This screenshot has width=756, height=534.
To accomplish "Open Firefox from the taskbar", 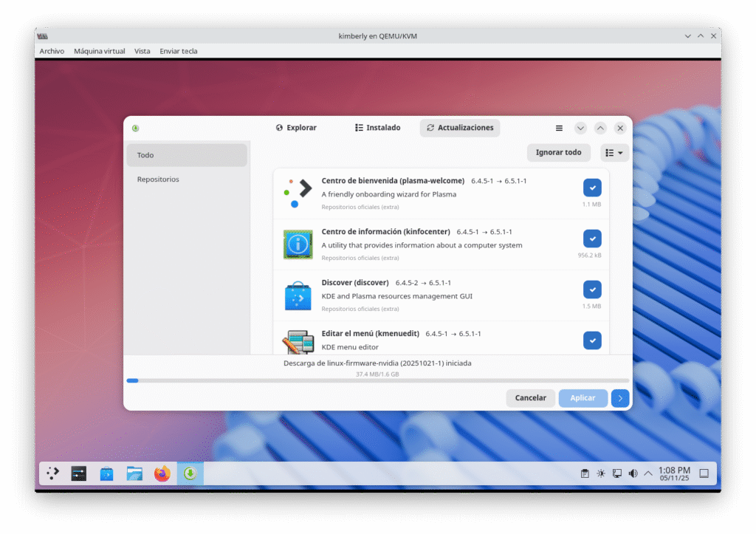I will pyautogui.click(x=162, y=473).
